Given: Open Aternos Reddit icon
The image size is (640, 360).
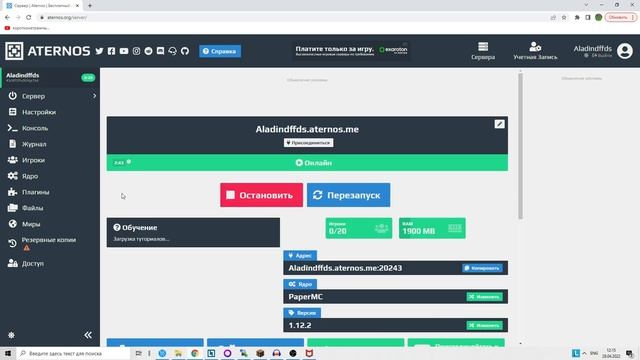Looking at the screenshot, I should [148, 51].
